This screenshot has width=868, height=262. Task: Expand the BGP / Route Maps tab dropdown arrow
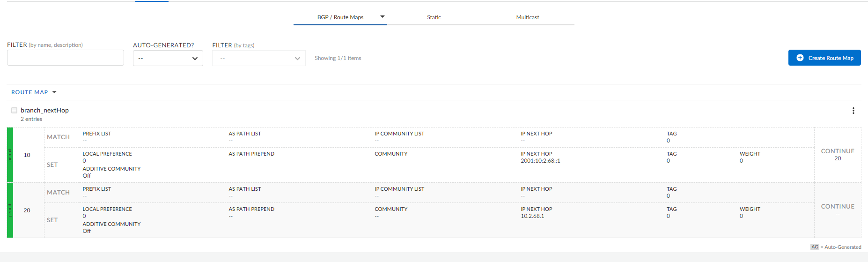tap(383, 17)
